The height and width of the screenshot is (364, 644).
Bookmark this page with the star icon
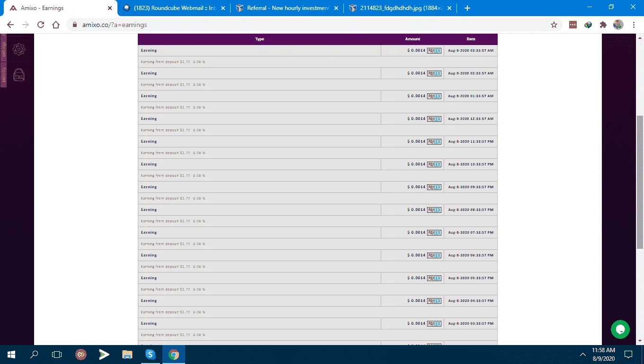coord(554,25)
